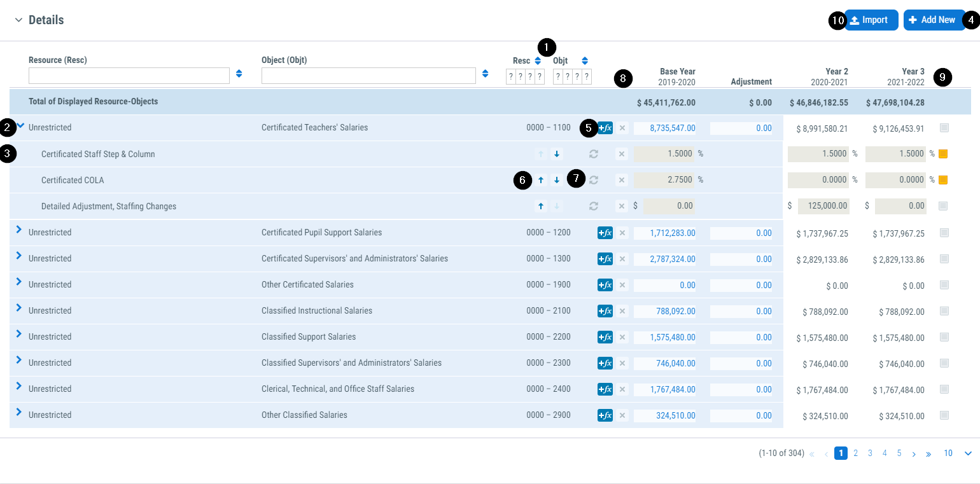
Task: Sort by the Object (Objt) name column
Action: pos(486,73)
